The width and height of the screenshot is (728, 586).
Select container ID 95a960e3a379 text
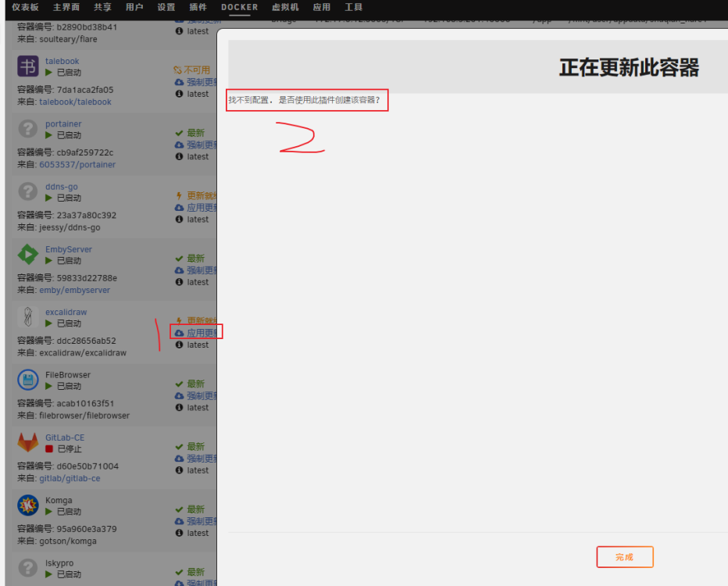[87, 528]
